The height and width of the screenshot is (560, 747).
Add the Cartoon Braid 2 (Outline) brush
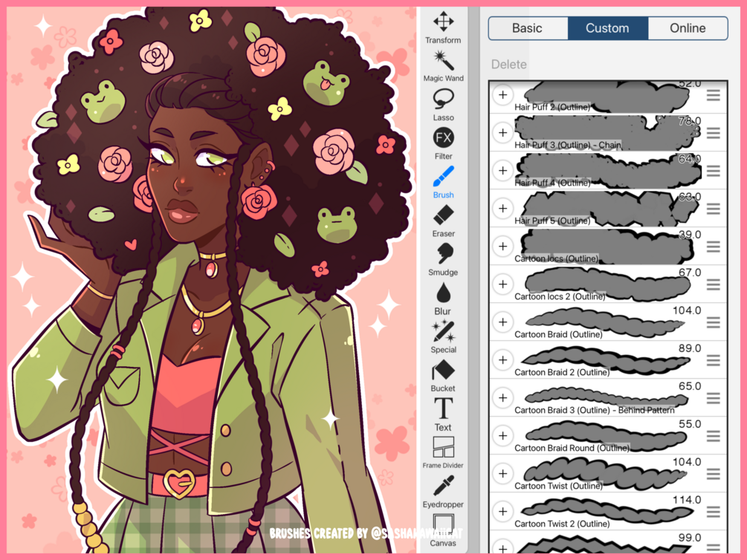tap(502, 360)
